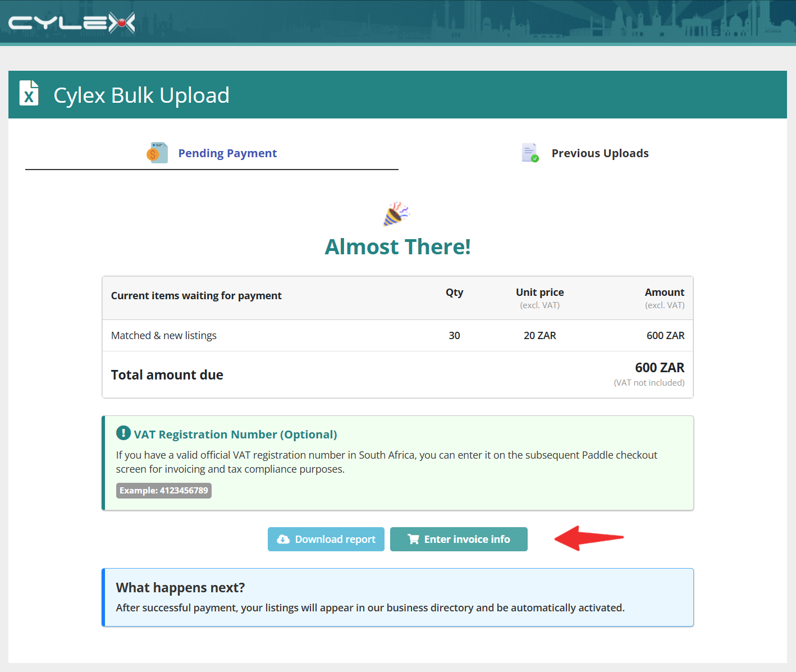Image resolution: width=796 pixels, height=672 pixels.
Task: Click the Total amount due row
Action: tap(397, 374)
